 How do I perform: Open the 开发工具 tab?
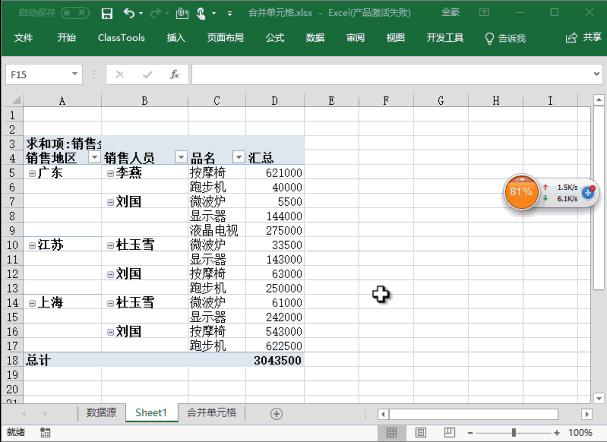[x=445, y=38]
